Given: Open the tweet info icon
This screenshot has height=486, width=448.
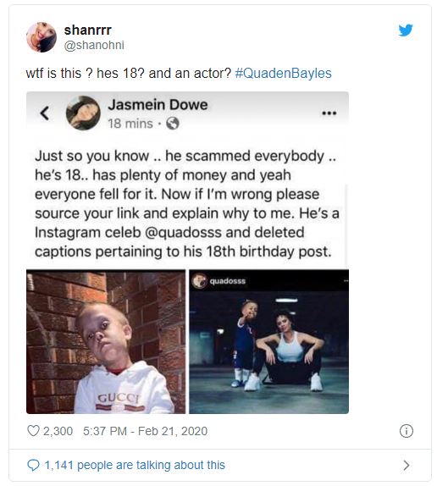Looking at the screenshot, I should (407, 431).
